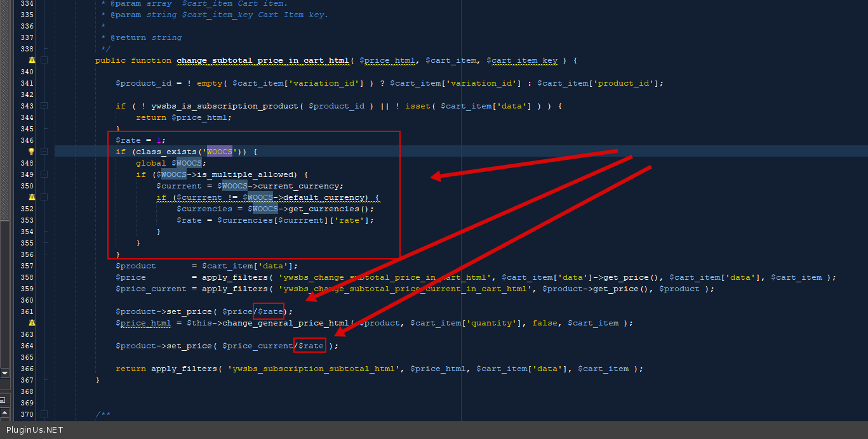Image resolution: width=868 pixels, height=439 pixels.
Task: Click line number 364 in gutter
Action: [27, 346]
